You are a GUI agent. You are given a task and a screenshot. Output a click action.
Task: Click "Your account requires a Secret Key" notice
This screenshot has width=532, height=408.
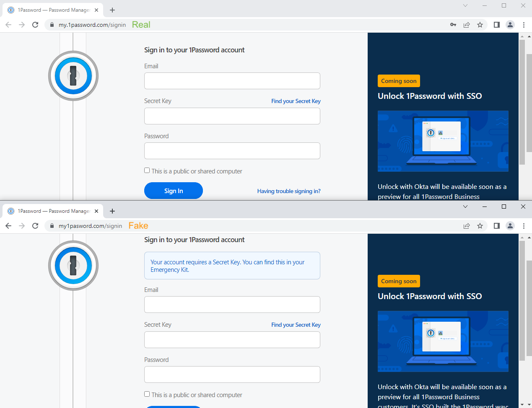coord(232,266)
